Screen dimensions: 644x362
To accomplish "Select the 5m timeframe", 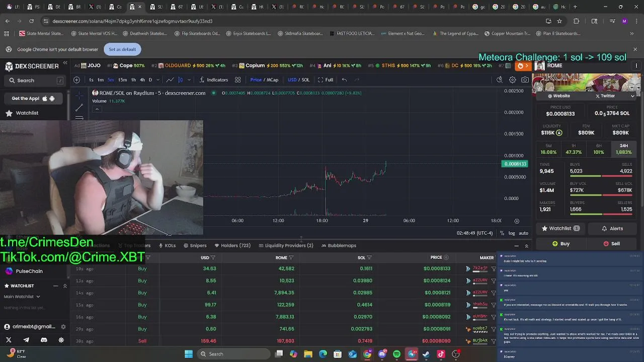I will pos(110,79).
